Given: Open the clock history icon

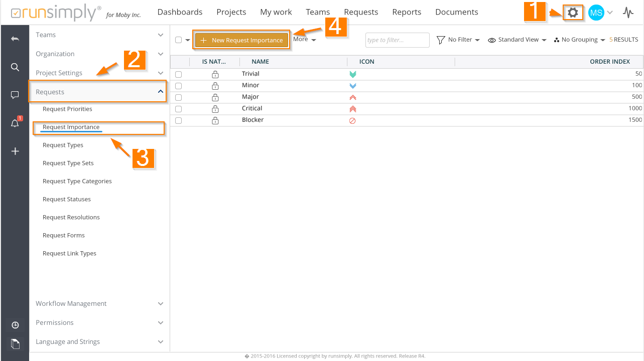Looking at the screenshot, I should (15, 325).
